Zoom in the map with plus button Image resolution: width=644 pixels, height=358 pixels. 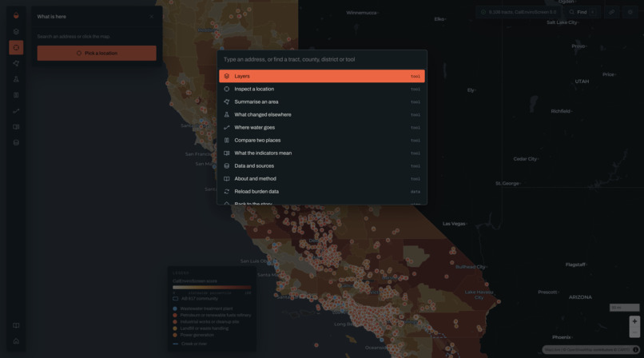click(634, 321)
